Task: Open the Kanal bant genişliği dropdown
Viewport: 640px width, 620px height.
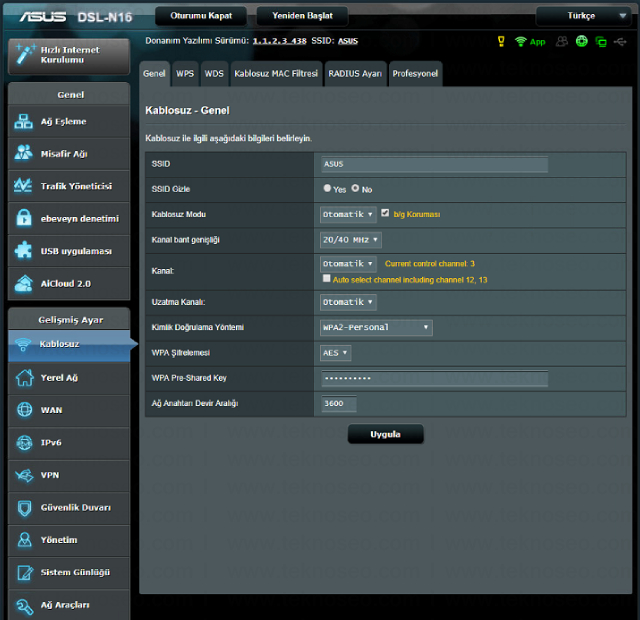Action: (x=351, y=240)
